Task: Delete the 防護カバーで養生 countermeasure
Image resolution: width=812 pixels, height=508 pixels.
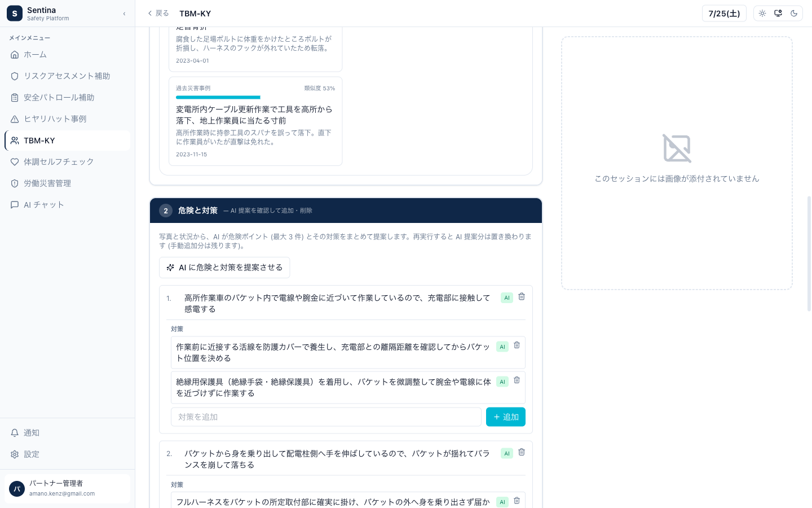Action: point(517,345)
